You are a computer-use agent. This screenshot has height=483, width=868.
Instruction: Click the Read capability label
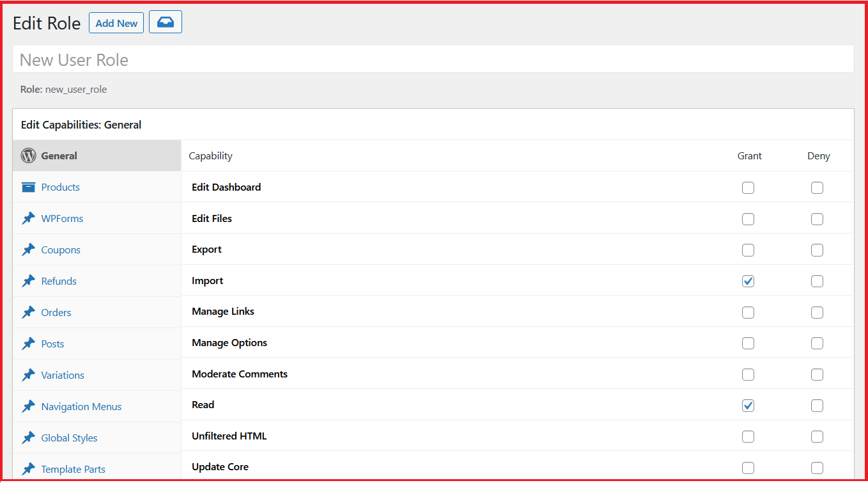point(203,405)
